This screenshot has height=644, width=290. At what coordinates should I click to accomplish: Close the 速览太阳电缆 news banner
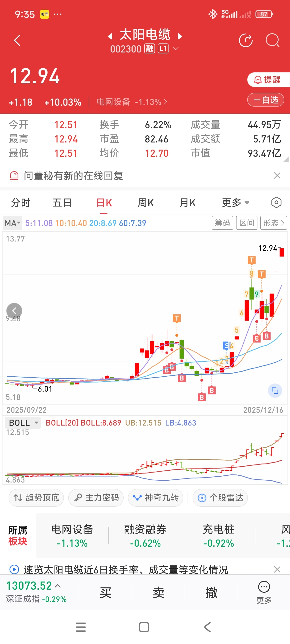[x=277, y=569]
